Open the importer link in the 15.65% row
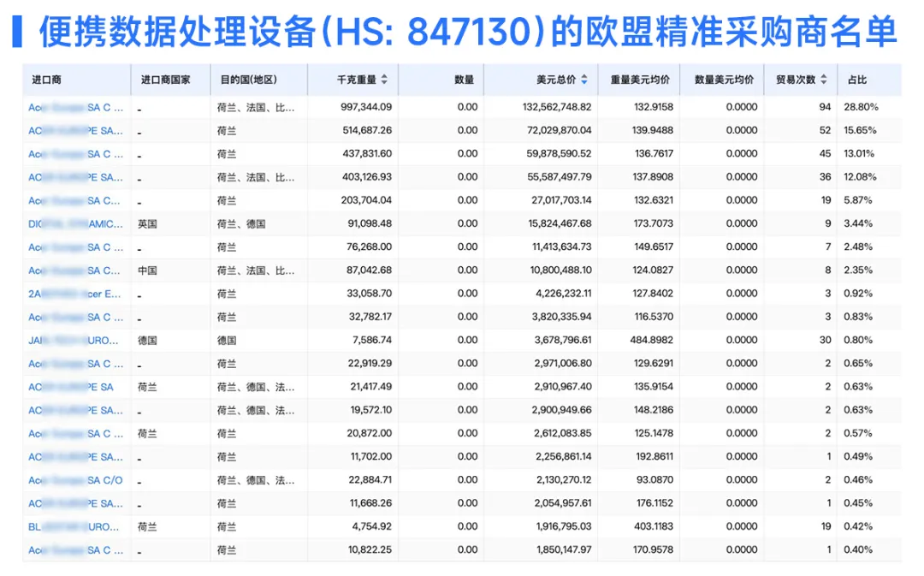This screenshot has width=924, height=576. tap(76, 131)
